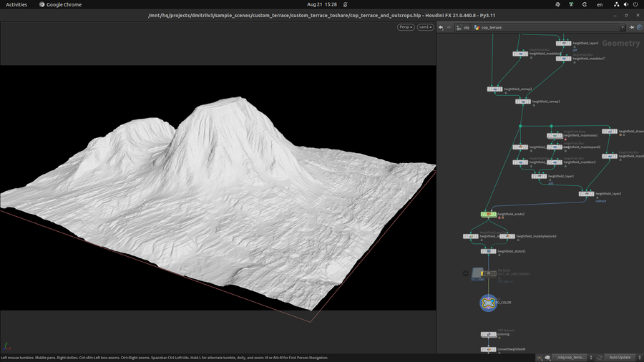
Task: Select the heightfield_erode2 node
Action: (488, 214)
